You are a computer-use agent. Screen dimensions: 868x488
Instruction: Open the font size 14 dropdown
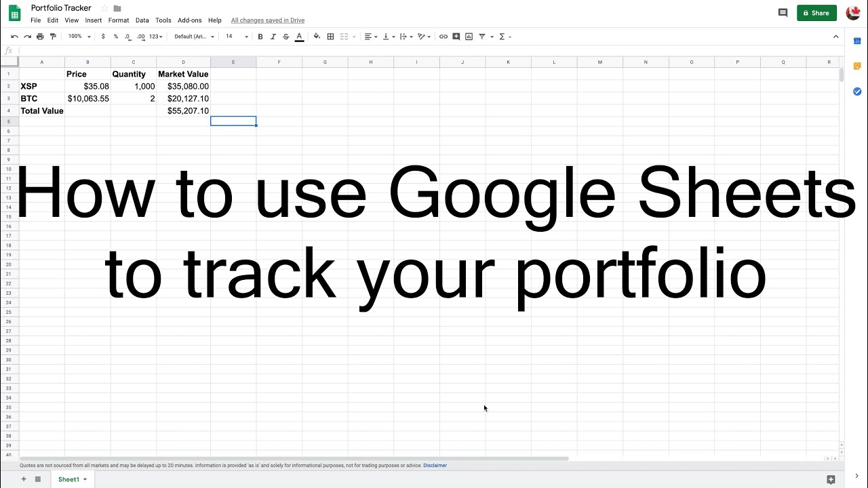[237, 37]
